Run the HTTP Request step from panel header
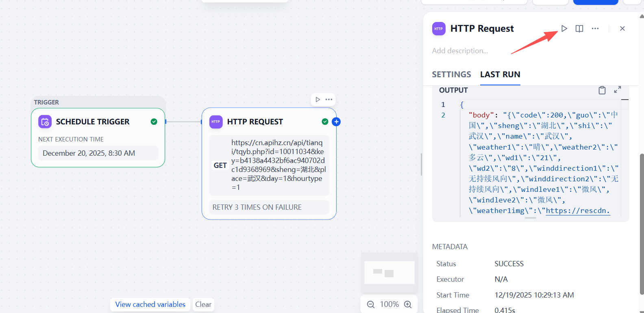 pyautogui.click(x=564, y=28)
